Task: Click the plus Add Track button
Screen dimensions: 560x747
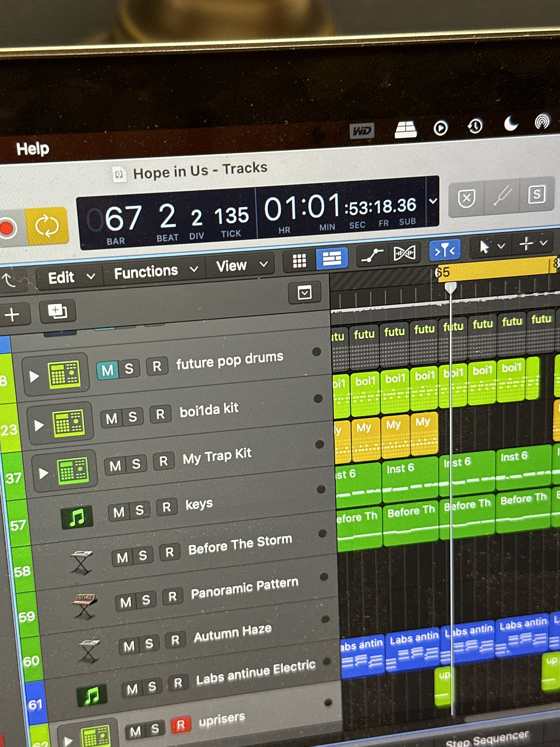Action: (13, 314)
